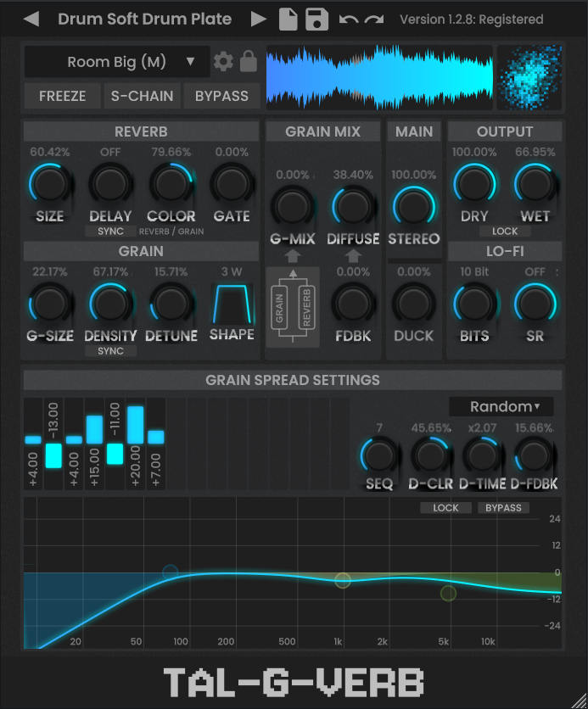Click the SEQ knob
This screenshot has width=588, height=709.
(379, 456)
